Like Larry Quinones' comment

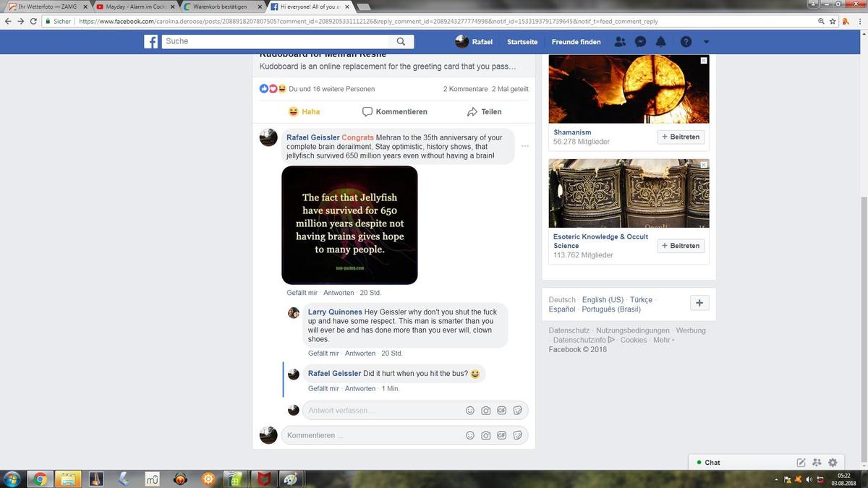323,354
